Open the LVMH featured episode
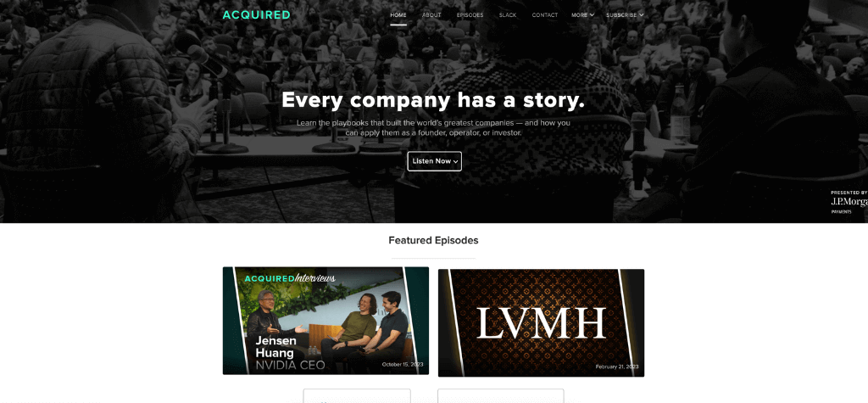 541,322
